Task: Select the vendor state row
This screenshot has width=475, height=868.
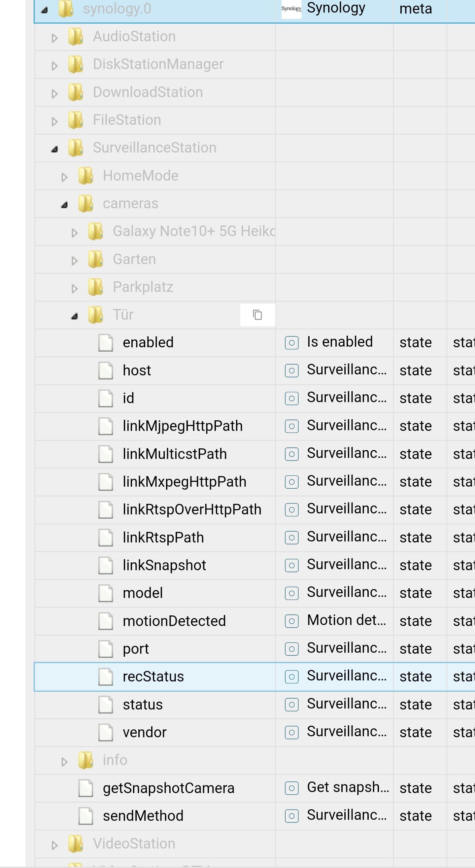Action: (x=255, y=733)
